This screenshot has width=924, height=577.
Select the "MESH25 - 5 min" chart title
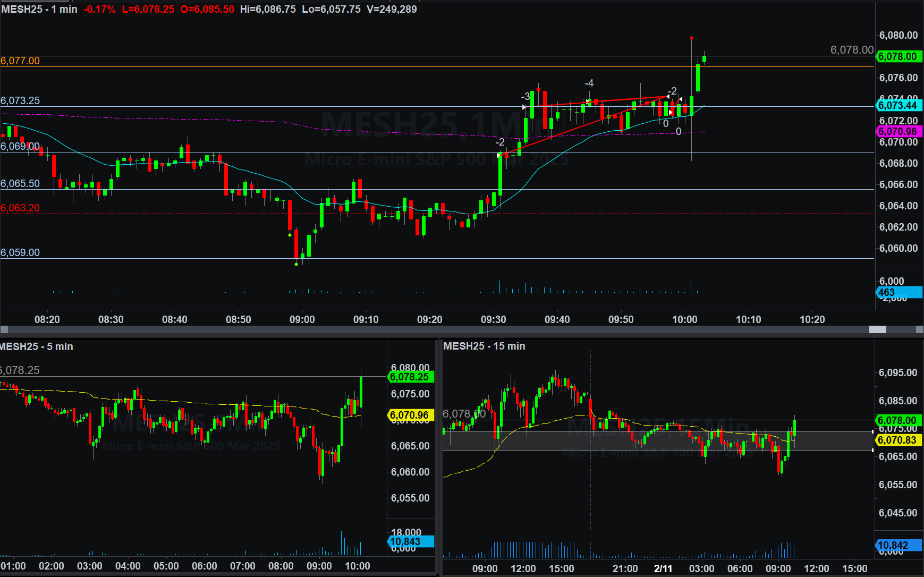37,346
